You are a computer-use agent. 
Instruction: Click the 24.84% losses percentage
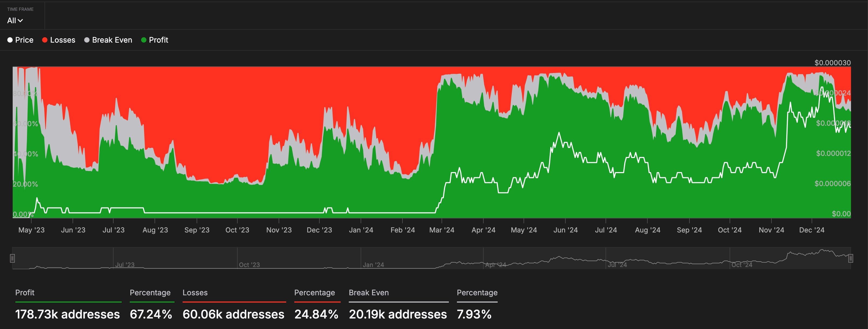316,314
